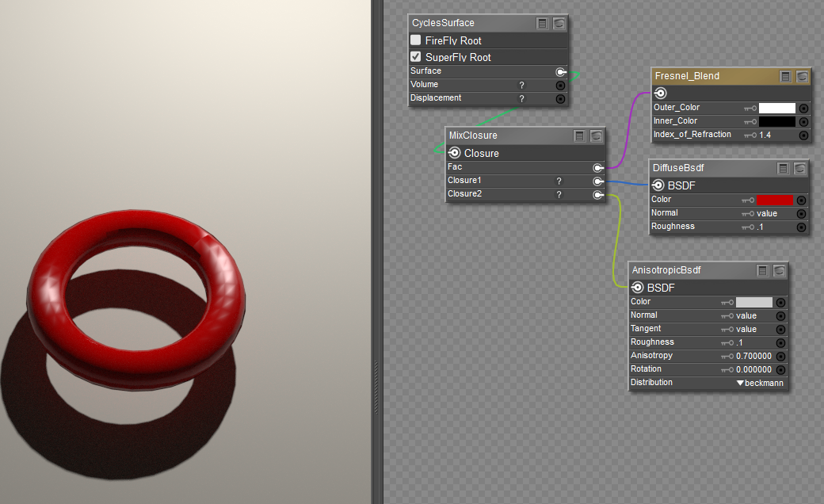Open the Outer_Color white swatch

pyautogui.click(x=777, y=109)
